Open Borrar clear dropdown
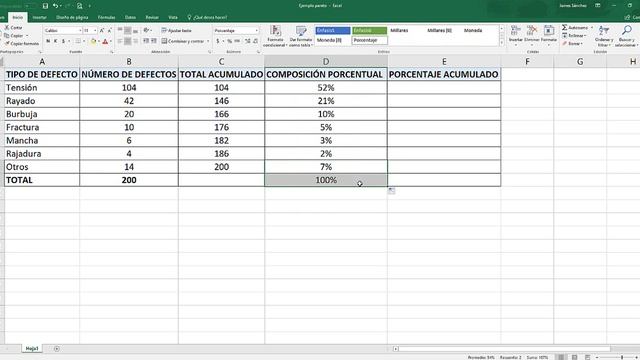Image resolution: width=640 pixels, height=360 pixels. click(x=572, y=43)
